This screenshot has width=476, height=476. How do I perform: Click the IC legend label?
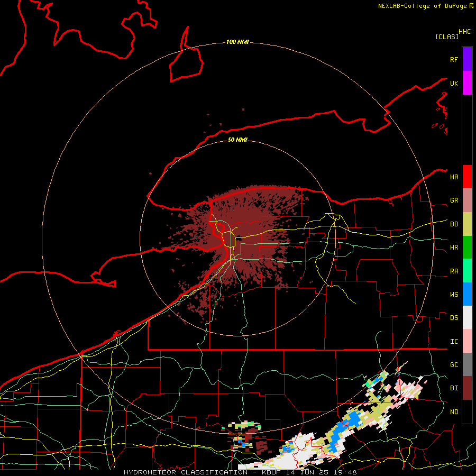tap(454, 341)
